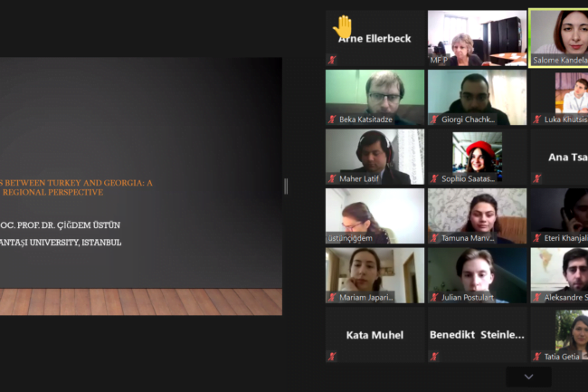
Task: Click Kata Muhel's muted microphone icon
Action: point(332,357)
